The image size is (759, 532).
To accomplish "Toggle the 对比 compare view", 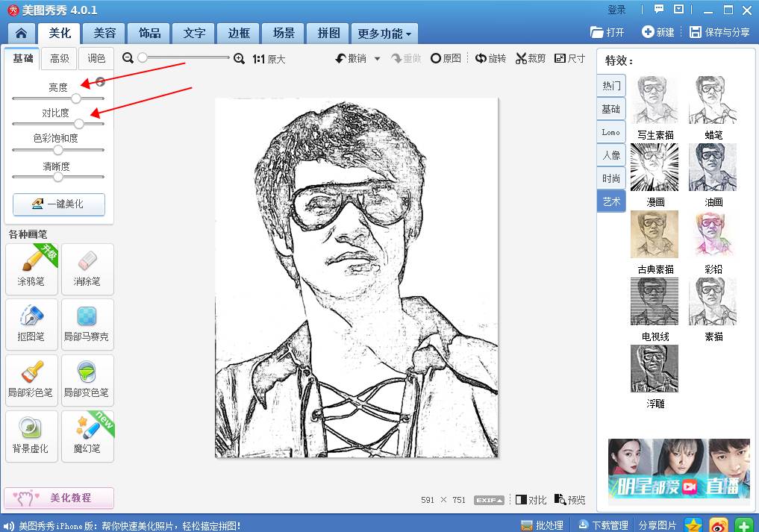I will [x=531, y=500].
